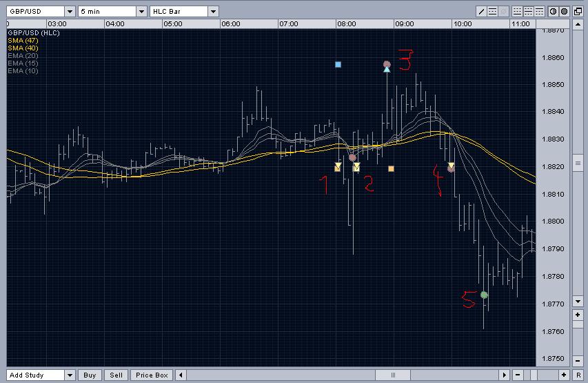Choose the middle-solid horizontal line icon
The image size is (588, 383).
coord(529,11)
